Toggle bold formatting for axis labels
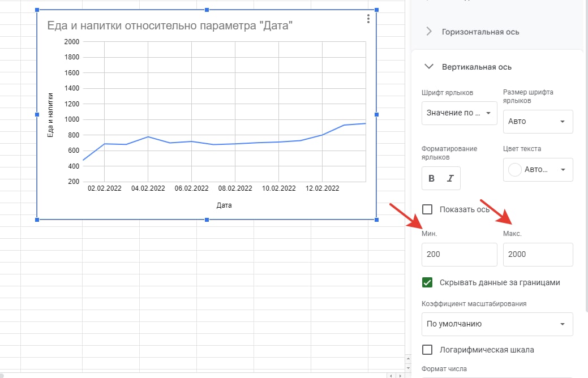Viewport: 588px width, 378px height. pyautogui.click(x=432, y=178)
